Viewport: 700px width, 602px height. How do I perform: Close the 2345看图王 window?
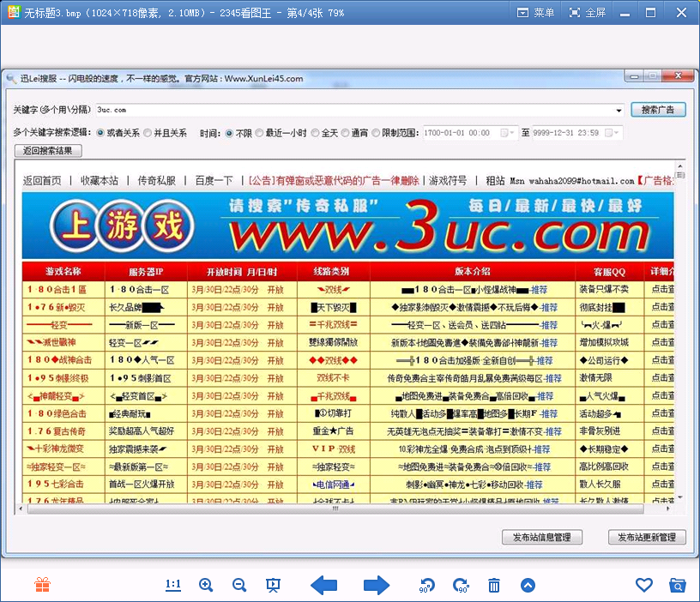point(681,13)
